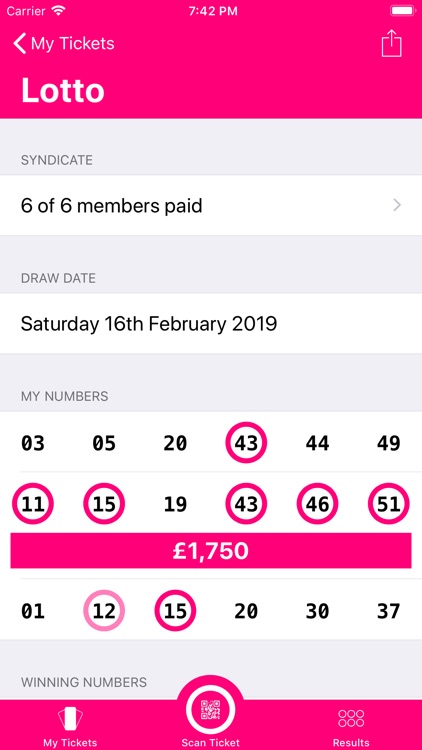Image resolution: width=422 pixels, height=750 pixels.
Task: Tap the share icon in header
Action: point(391,44)
